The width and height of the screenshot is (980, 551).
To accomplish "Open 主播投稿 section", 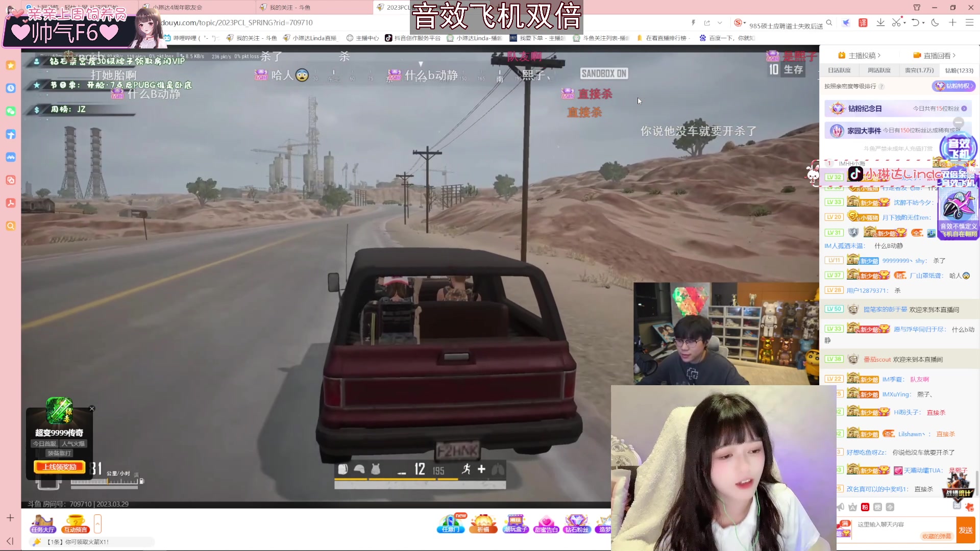I will pos(860,56).
